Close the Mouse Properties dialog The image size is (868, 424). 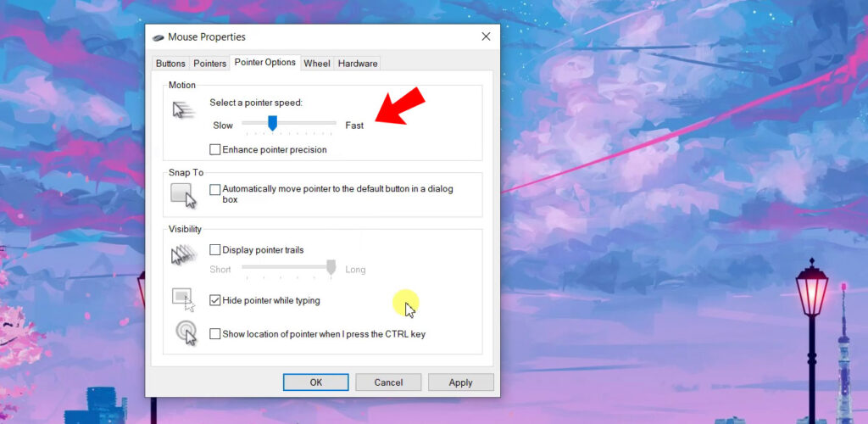point(486,36)
